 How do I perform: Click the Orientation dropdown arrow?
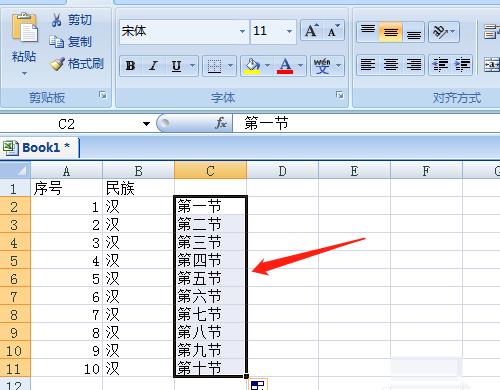(x=453, y=32)
